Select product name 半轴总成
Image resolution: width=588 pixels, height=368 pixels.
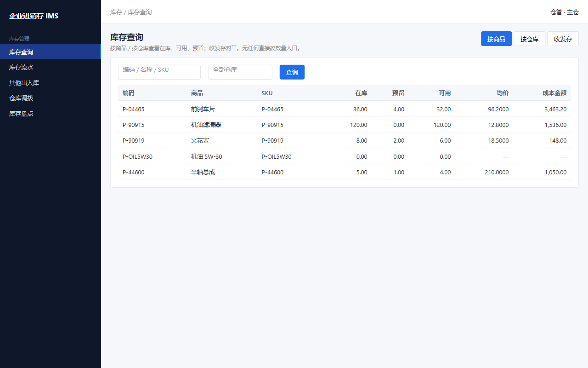(x=203, y=172)
